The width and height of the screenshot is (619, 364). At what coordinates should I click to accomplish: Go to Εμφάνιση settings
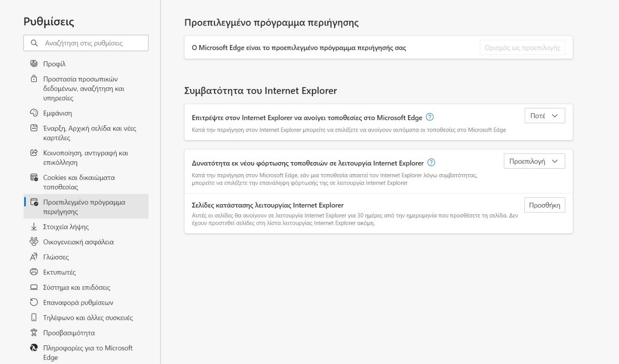coord(86,113)
